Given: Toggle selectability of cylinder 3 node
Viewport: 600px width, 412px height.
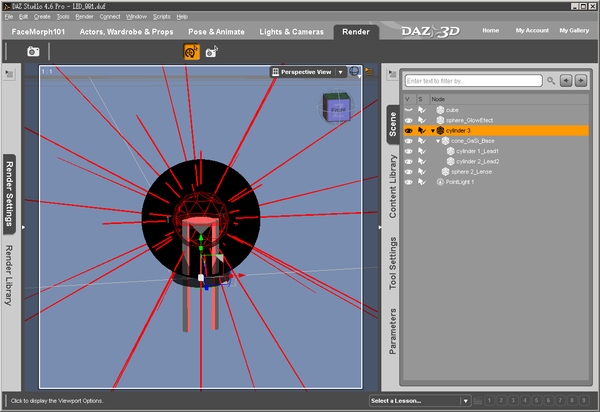Looking at the screenshot, I should point(422,131).
